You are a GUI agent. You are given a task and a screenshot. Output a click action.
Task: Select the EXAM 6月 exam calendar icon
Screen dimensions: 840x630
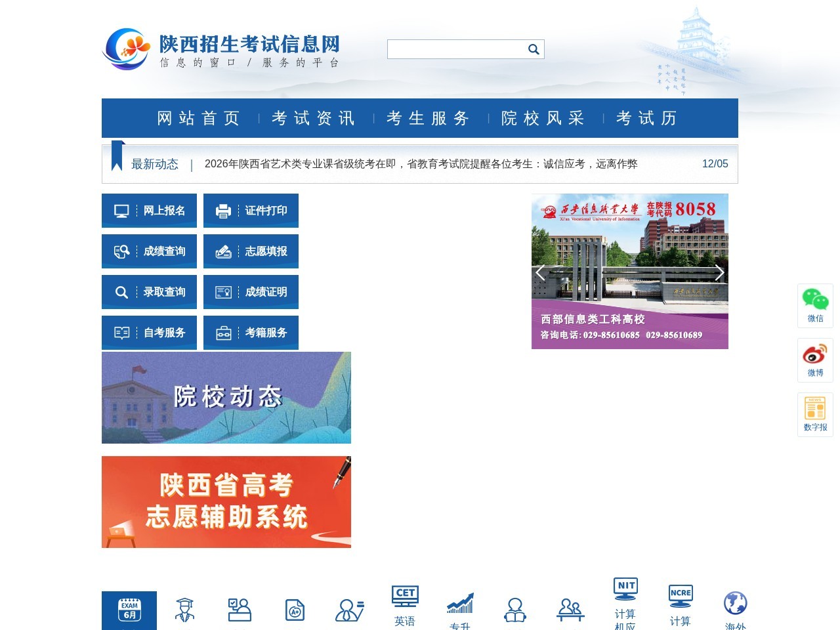click(129, 610)
